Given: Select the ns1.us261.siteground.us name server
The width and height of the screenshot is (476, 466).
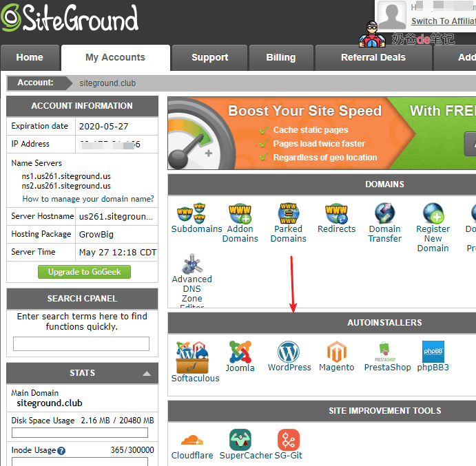Looking at the screenshot, I should point(66,176).
